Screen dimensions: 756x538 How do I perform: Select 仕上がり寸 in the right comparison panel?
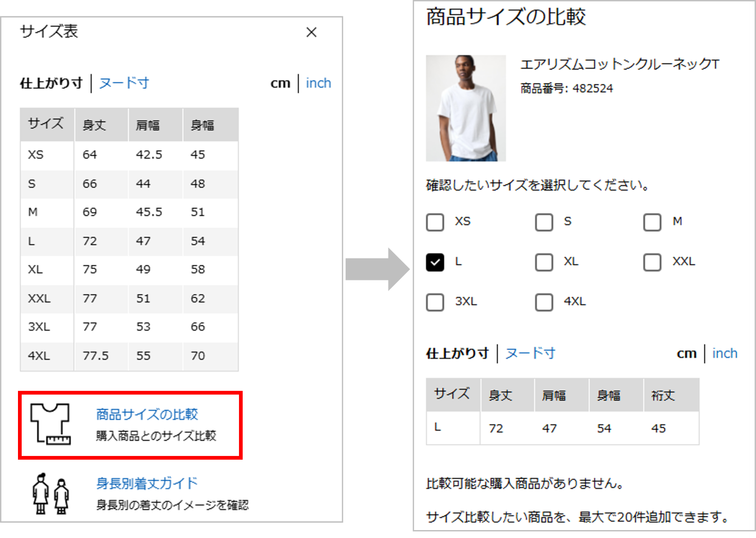tap(457, 353)
